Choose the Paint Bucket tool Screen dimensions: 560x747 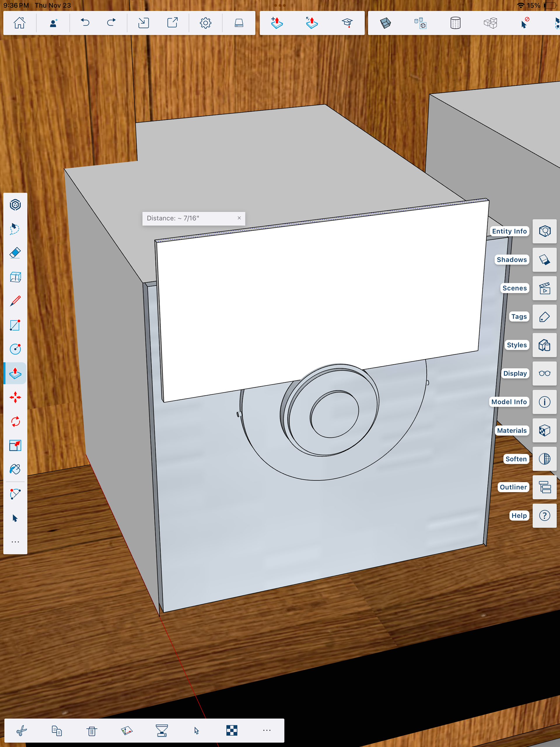coord(15,469)
